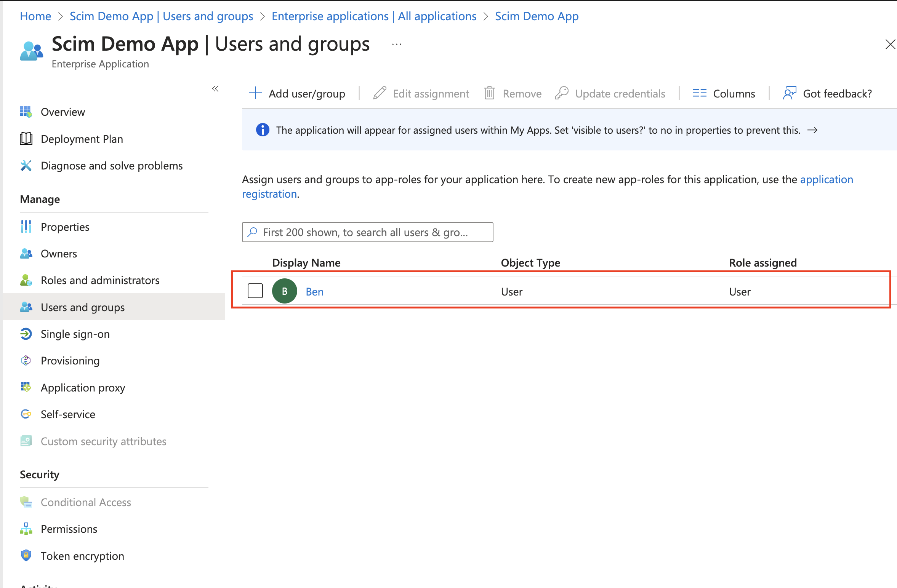
Task: Open Properties in the Manage menu
Action: [x=65, y=227]
